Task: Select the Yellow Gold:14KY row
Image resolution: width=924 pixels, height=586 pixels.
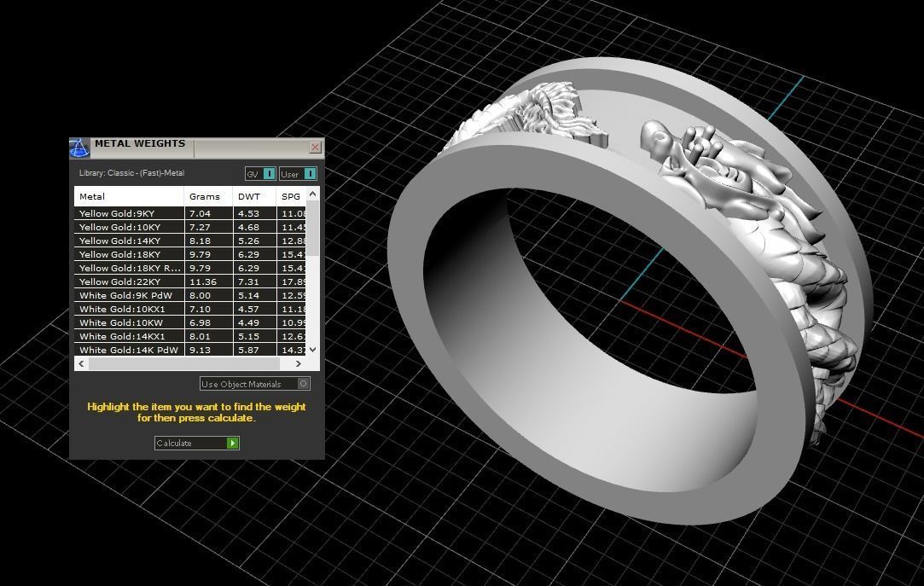Action: (x=189, y=241)
